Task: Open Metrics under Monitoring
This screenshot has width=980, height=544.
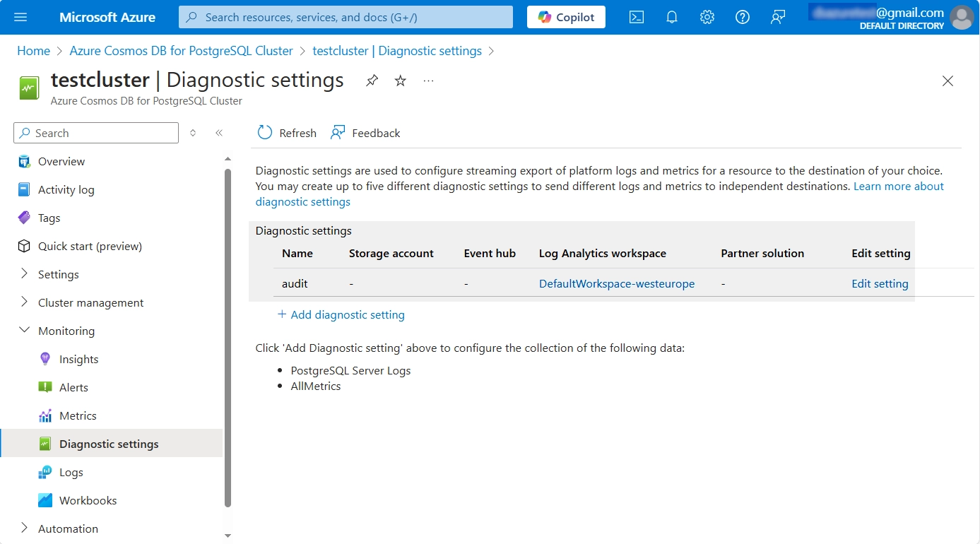Action: coord(78,415)
